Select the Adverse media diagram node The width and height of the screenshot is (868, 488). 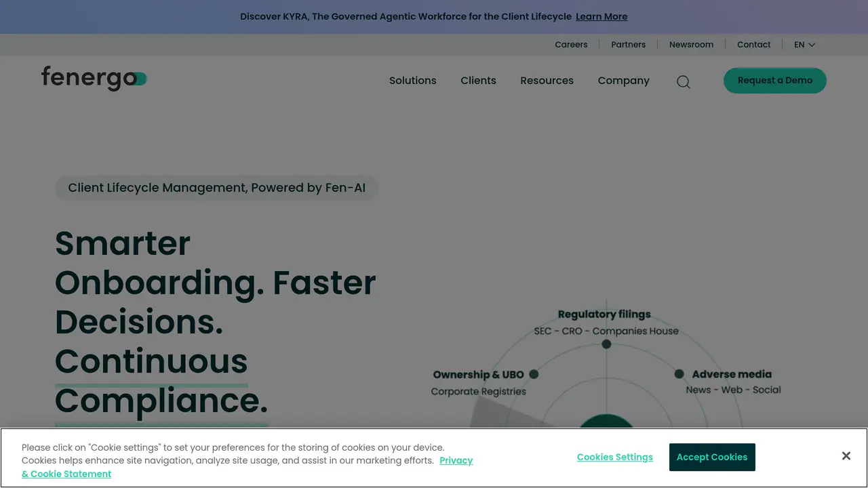coord(679,374)
